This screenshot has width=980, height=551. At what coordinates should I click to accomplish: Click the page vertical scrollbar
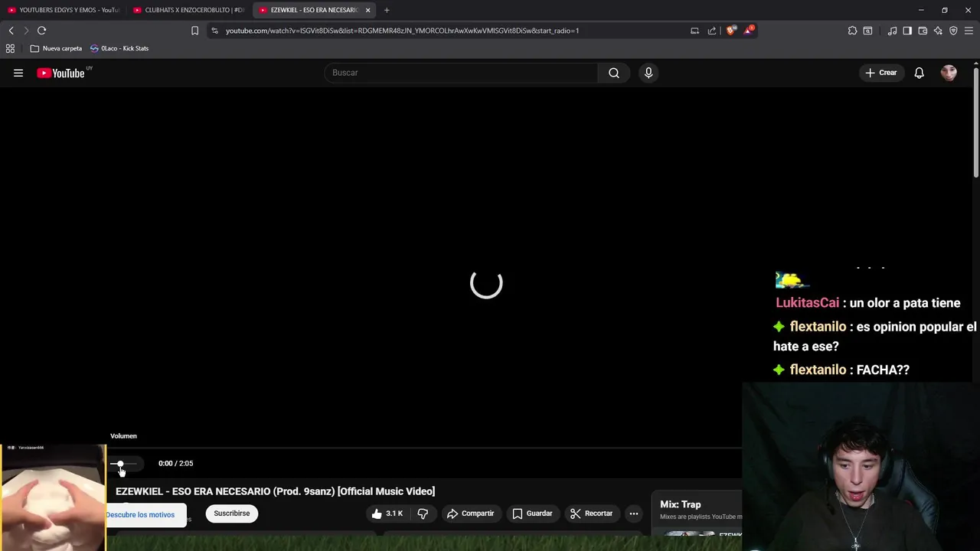(976, 122)
